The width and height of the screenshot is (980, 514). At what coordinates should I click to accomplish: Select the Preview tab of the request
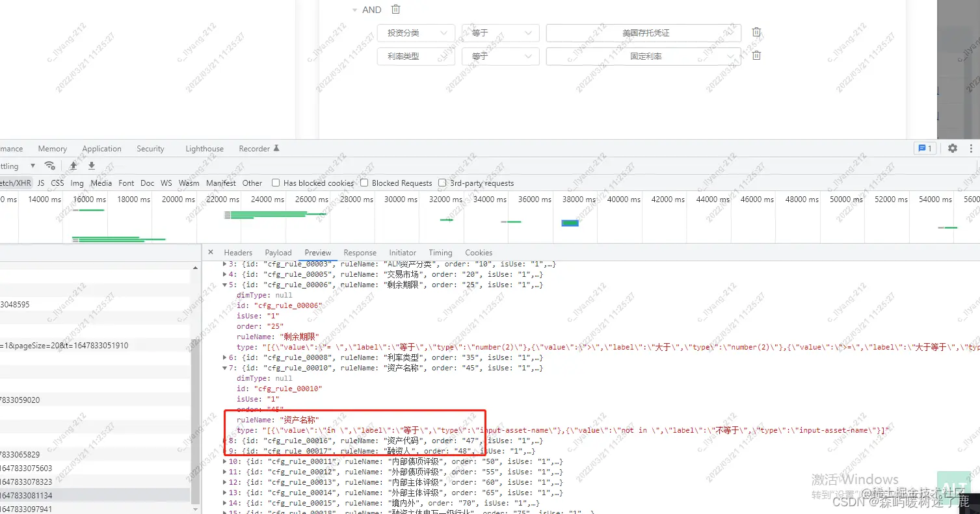(318, 253)
